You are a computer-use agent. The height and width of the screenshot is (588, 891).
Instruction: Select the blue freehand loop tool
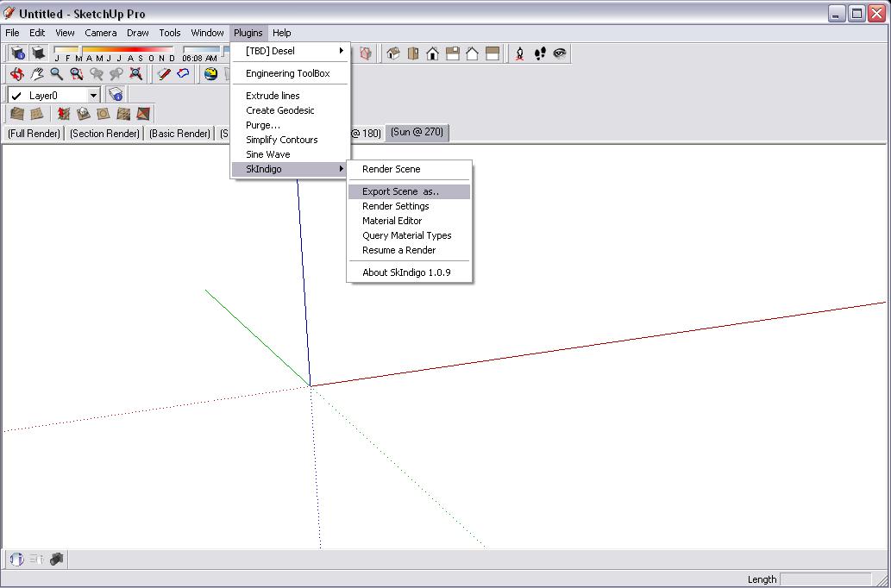(x=183, y=73)
